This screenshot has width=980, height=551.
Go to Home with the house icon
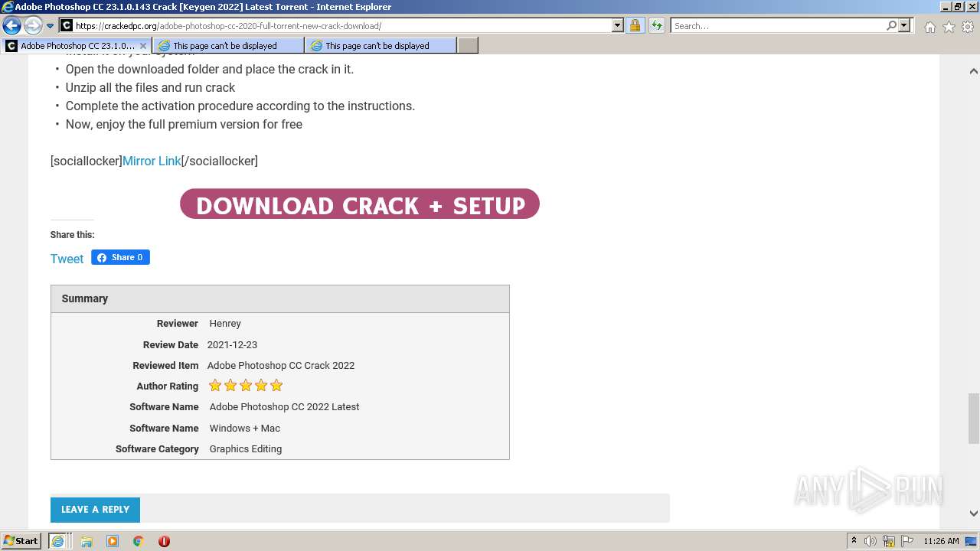[929, 27]
